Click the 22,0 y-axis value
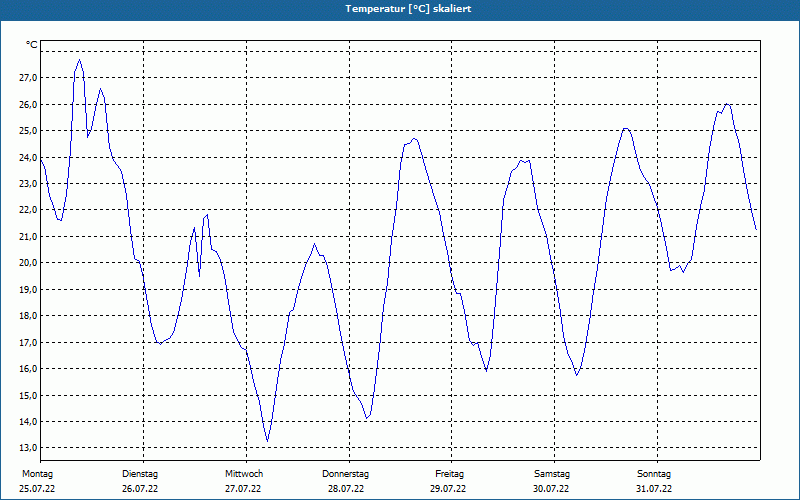The width and height of the screenshot is (800, 500). (28, 210)
